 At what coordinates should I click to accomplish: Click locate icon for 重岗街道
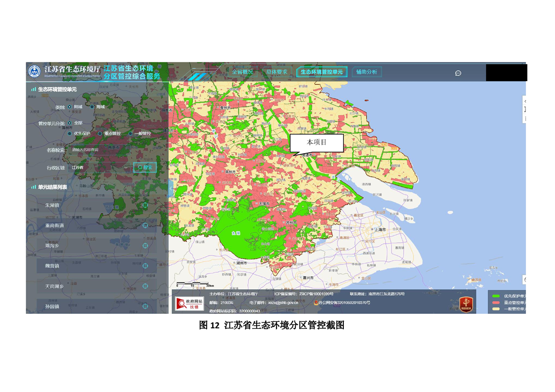(x=145, y=225)
